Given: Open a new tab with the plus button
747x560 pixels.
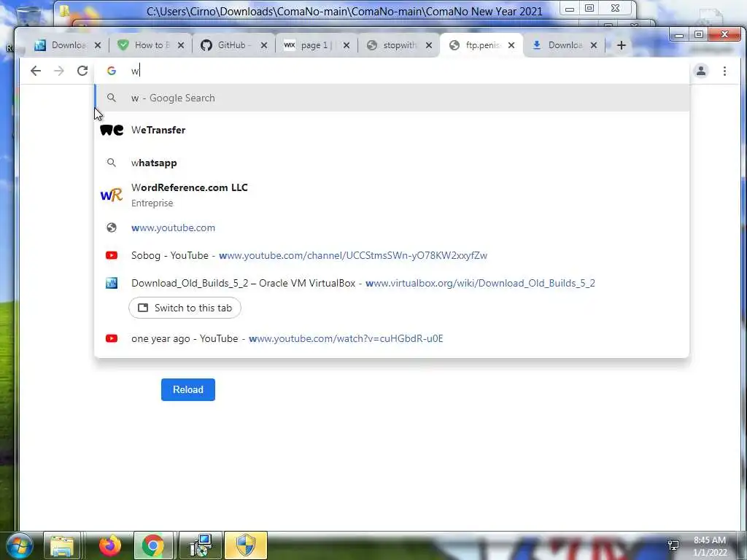Looking at the screenshot, I should (x=622, y=45).
